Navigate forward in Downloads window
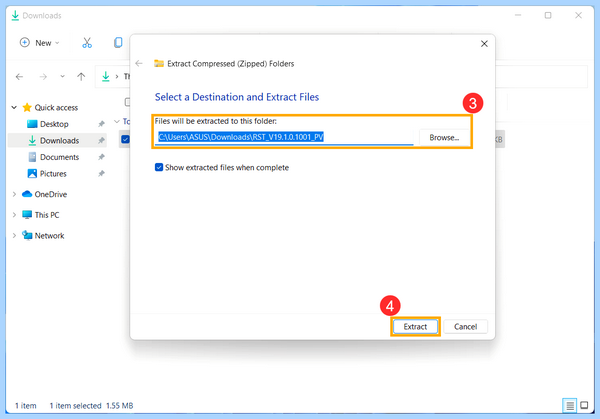This screenshot has height=419, width=600. click(43, 77)
